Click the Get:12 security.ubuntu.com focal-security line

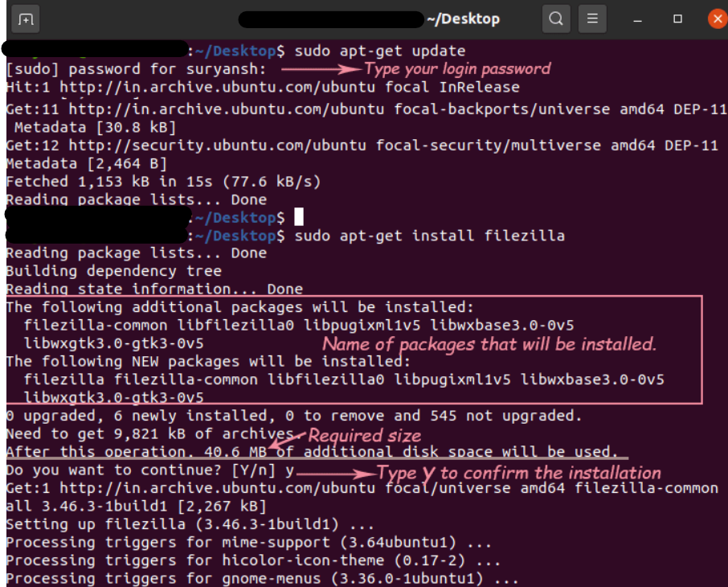tap(362, 146)
